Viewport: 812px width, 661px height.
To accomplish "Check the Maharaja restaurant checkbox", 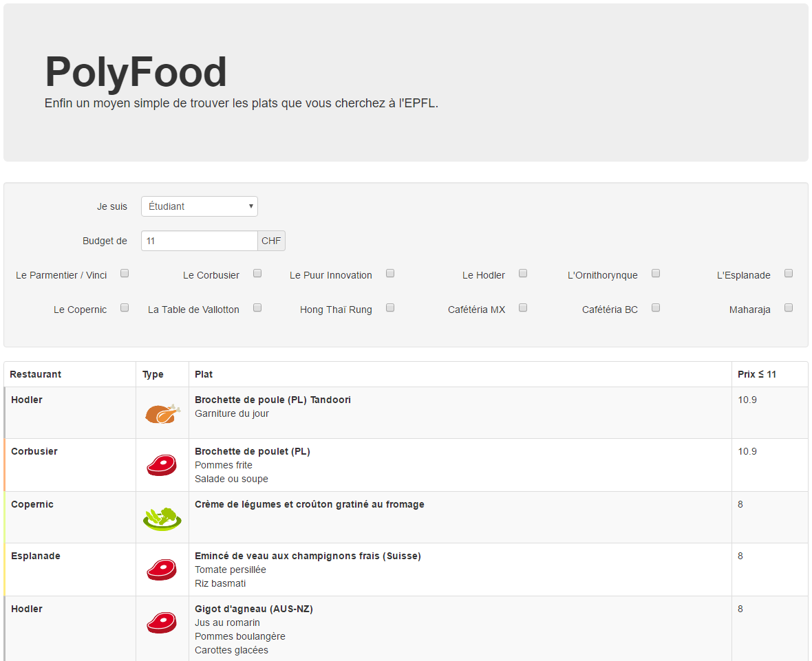I will (x=789, y=307).
